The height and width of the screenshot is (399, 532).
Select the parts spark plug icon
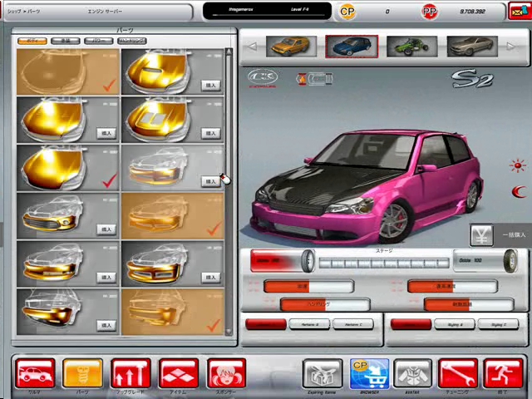83,374
